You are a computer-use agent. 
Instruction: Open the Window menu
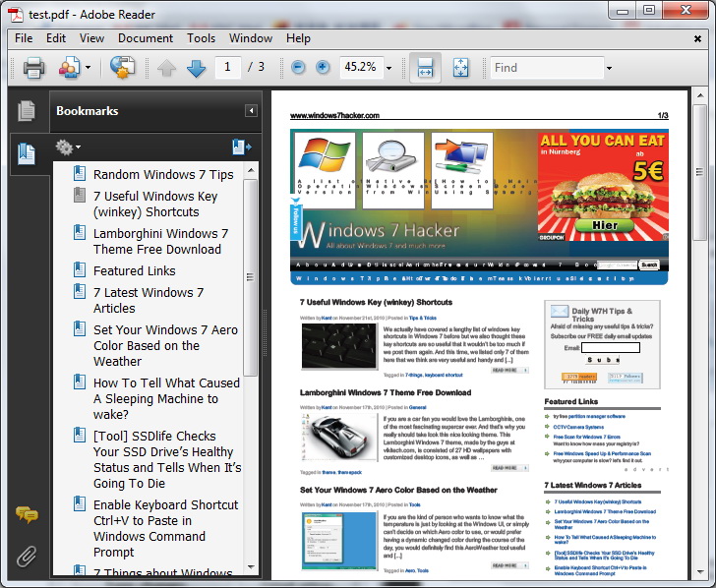(251, 38)
